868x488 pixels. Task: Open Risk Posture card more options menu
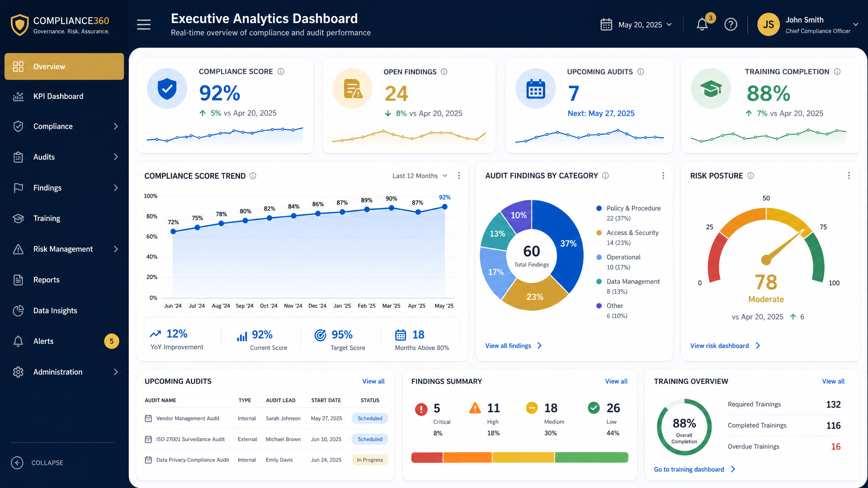click(x=849, y=175)
